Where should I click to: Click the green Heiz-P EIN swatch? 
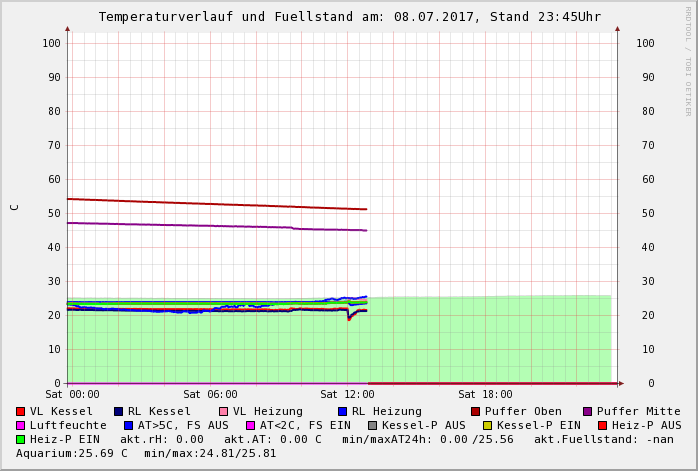point(20,440)
